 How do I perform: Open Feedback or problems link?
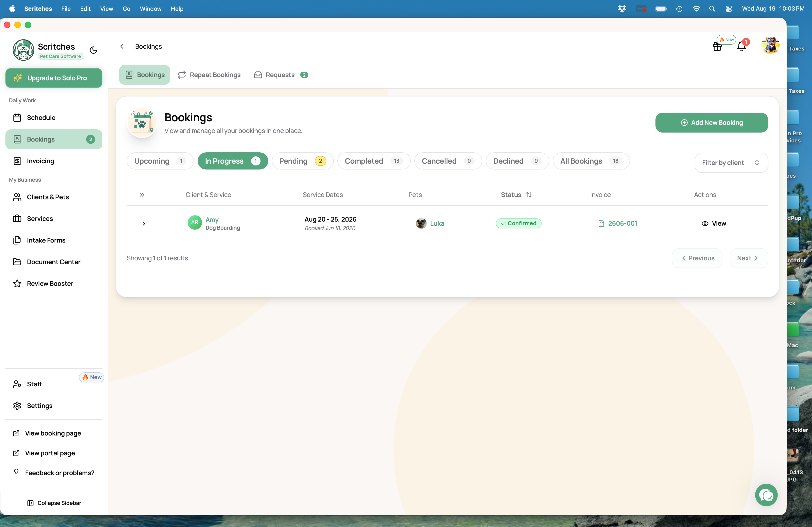tap(54, 473)
